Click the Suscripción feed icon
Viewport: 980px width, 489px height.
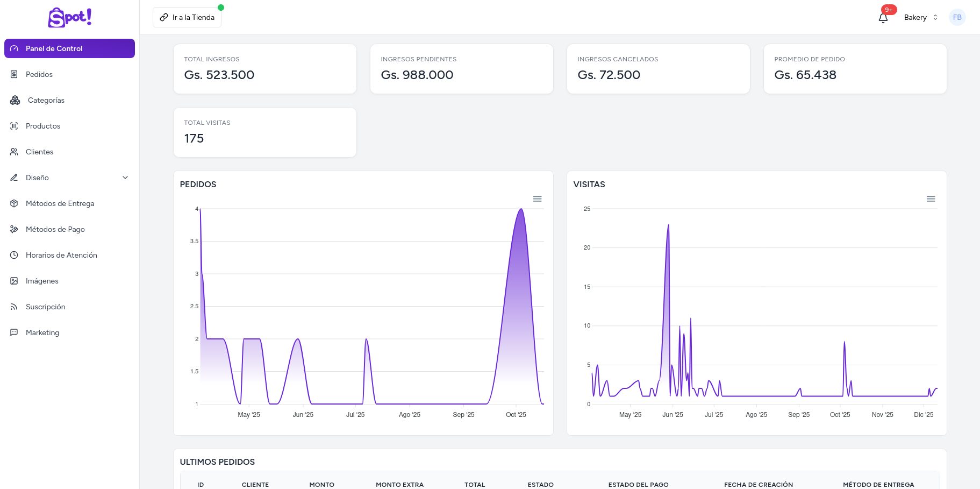(x=15, y=307)
